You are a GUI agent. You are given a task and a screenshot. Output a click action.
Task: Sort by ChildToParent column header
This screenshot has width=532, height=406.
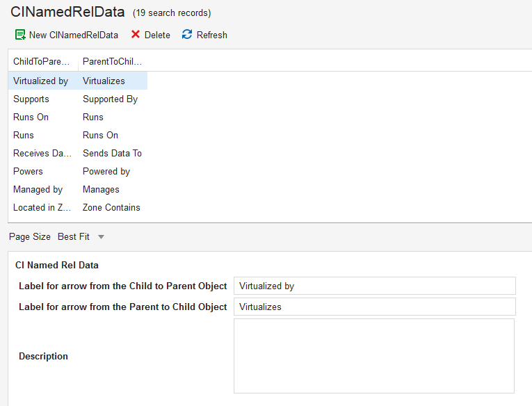[x=42, y=62]
